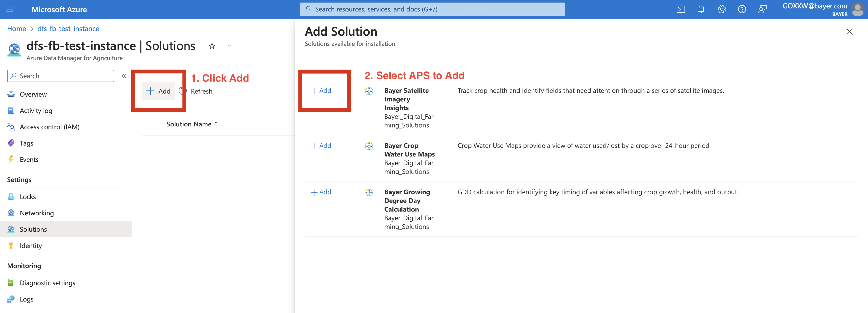This screenshot has height=313, width=868.
Task: Sort by the Solution Name column header
Action: 192,124
